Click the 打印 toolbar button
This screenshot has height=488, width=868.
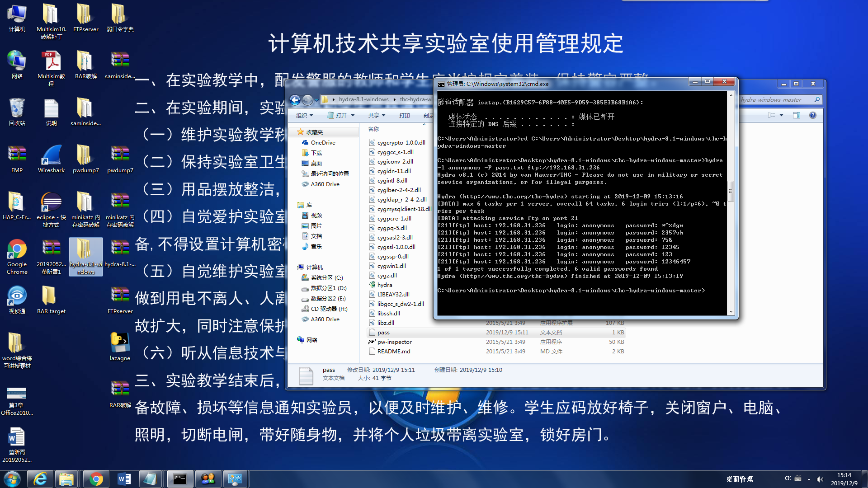coord(404,116)
